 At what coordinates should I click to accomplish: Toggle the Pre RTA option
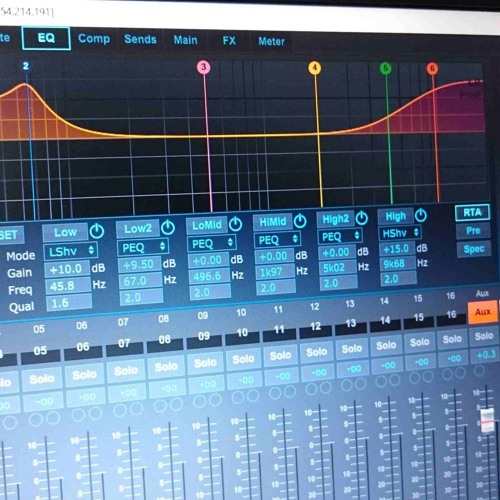473,230
